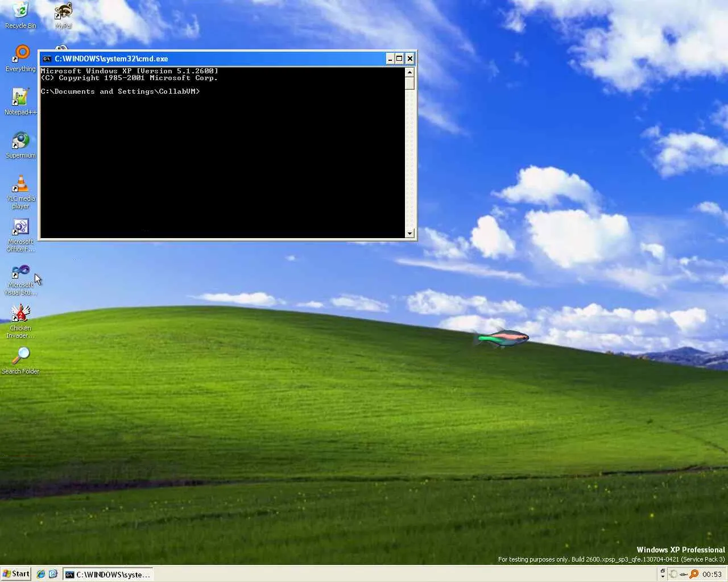728x582 pixels.
Task: Select the Chicken Invaders desktop shortcut
Action: 20,321
